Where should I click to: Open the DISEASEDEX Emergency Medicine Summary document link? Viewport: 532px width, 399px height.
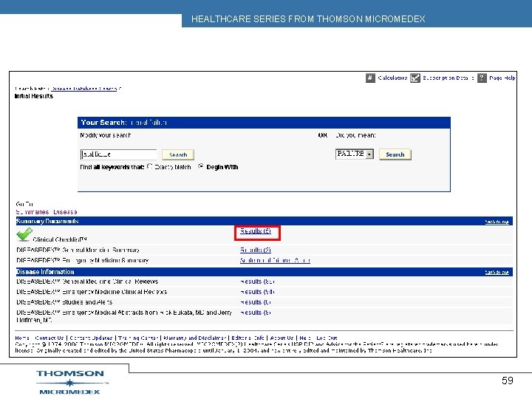[x=275, y=261]
